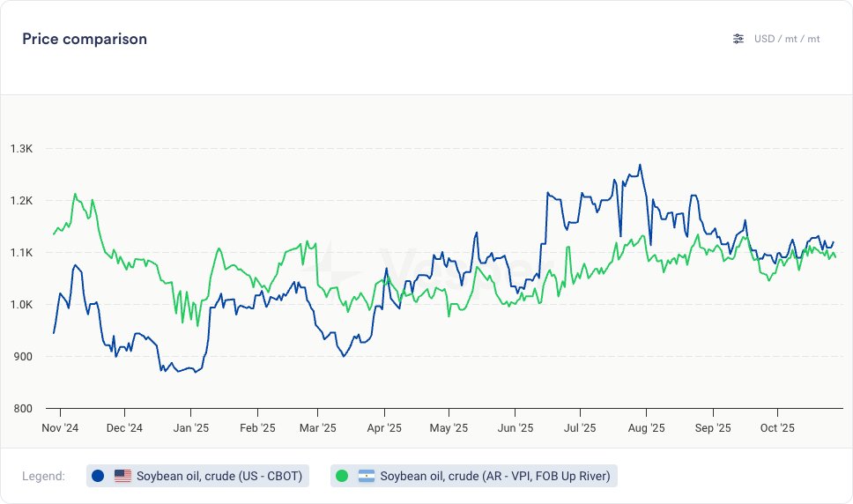Viewport: 853px width, 504px height.
Task: Click the Argentina flag icon in legend
Action: (x=367, y=476)
